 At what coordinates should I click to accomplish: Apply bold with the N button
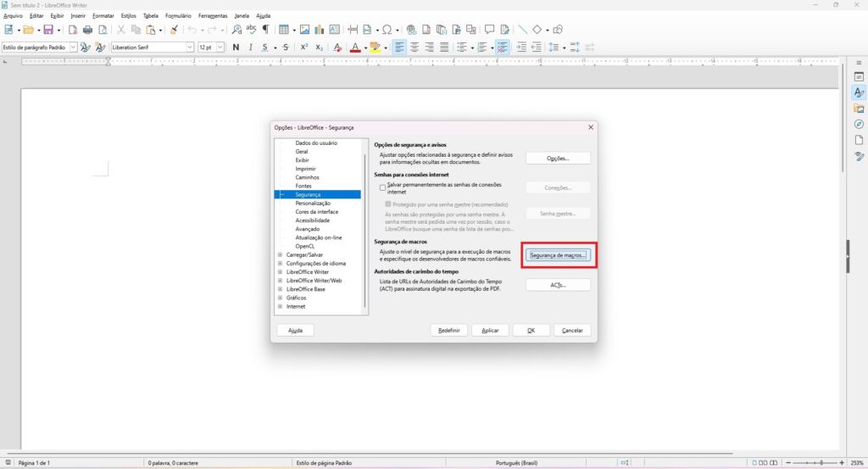click(236, 47)
